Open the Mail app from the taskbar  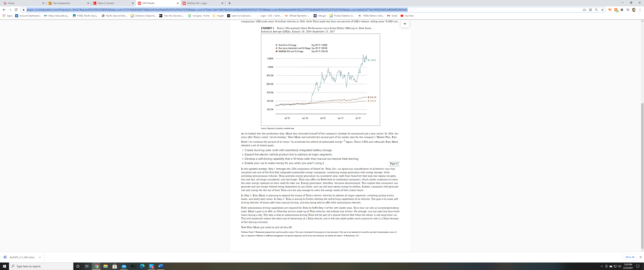pyautogui.click(x=124, y=266)
